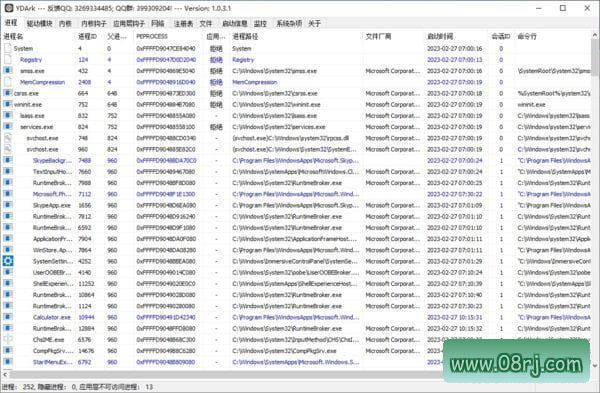Sort by the 命令行 column header

coord(552,36)
